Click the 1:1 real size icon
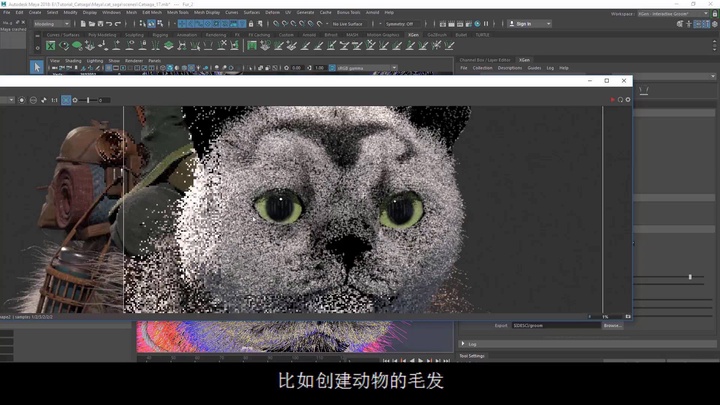This screenshot has height=405, width=720. (x=52, y=100)
